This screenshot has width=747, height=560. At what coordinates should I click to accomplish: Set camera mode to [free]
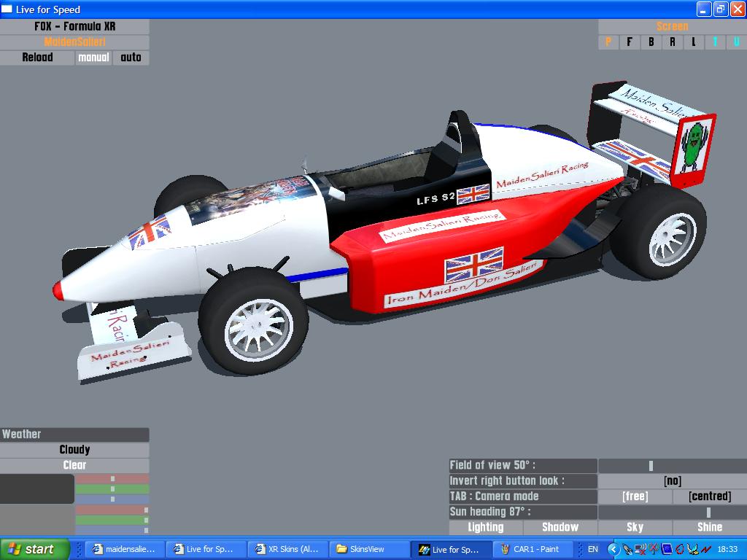click(x=635, y=497)
